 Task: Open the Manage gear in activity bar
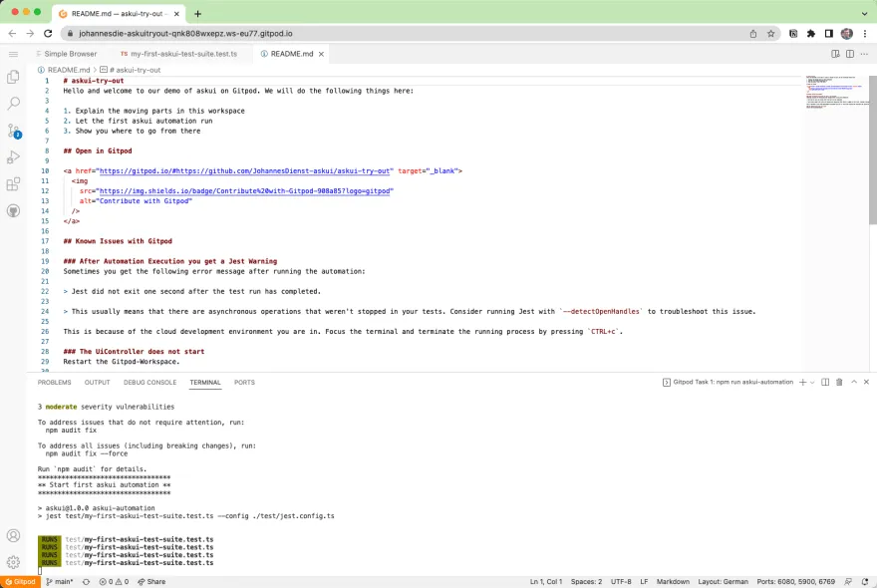pos(13,562)
